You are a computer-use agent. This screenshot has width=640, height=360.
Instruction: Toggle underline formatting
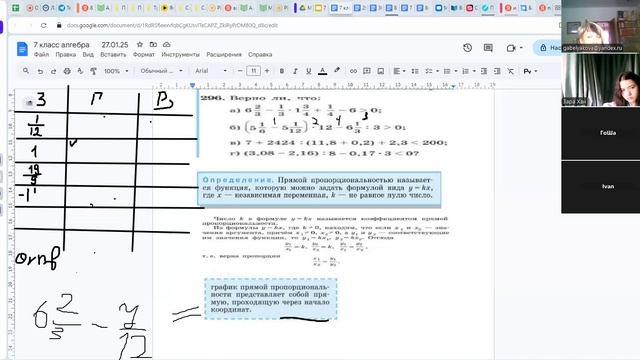309,71
